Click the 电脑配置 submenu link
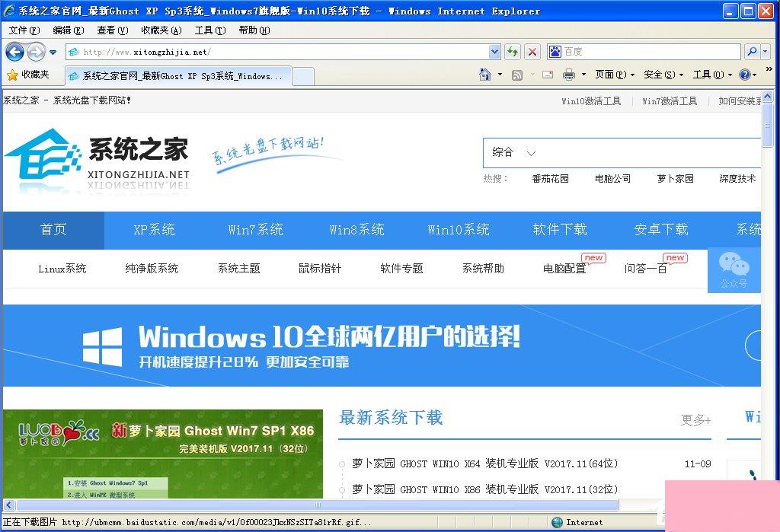Screen dimensions: 780x532 (564, 269)
